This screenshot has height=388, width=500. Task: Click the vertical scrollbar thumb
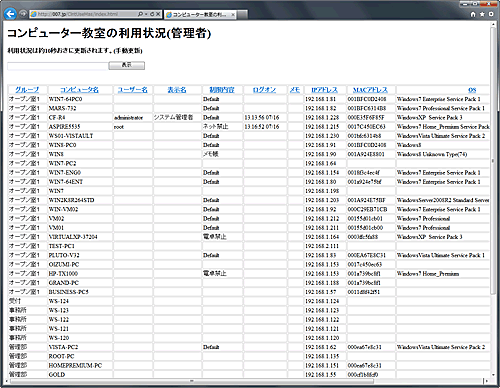(493, 161)
